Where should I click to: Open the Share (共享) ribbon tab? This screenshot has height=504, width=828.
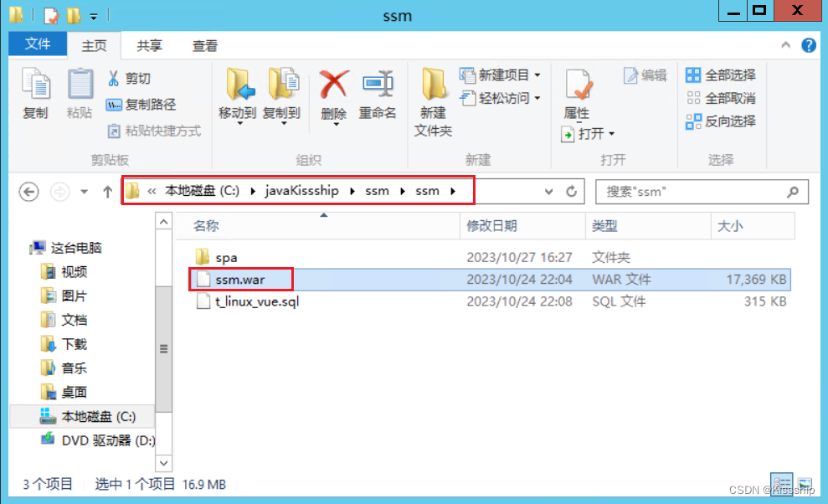(149, 46)
